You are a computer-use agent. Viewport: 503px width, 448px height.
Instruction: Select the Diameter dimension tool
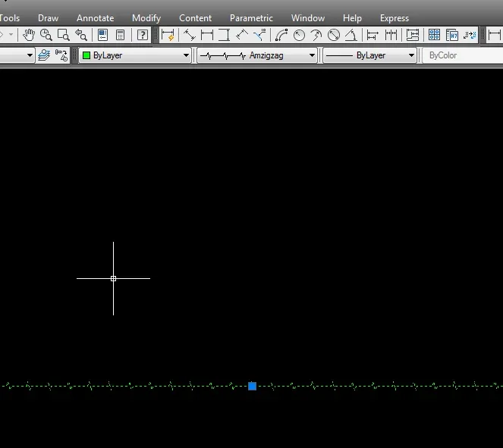click(x=334, y=35)
